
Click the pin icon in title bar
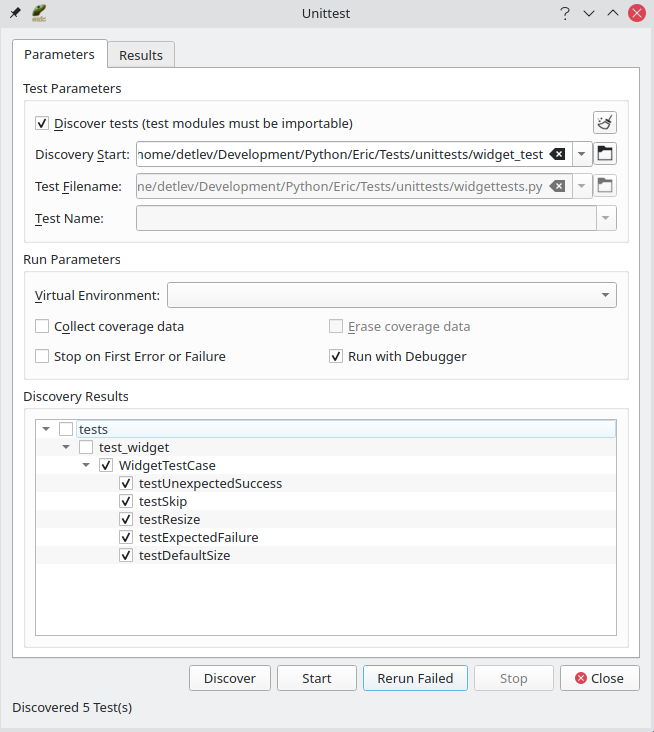coord(14,13)
